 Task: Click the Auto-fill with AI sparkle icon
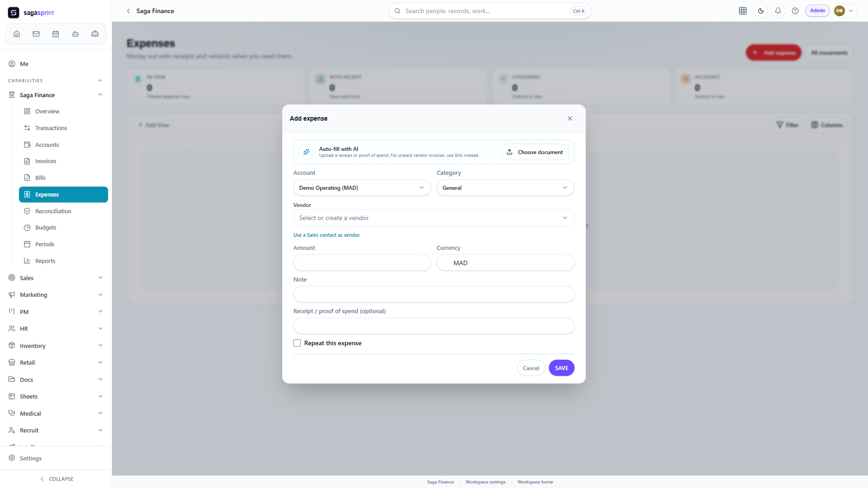(x=307, y=152)
